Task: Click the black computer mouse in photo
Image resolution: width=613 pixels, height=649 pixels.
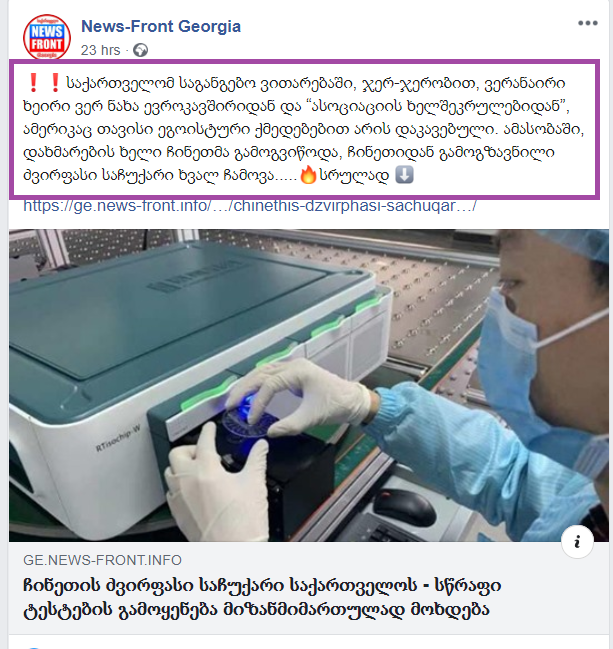Action: [x=404, y=506]
